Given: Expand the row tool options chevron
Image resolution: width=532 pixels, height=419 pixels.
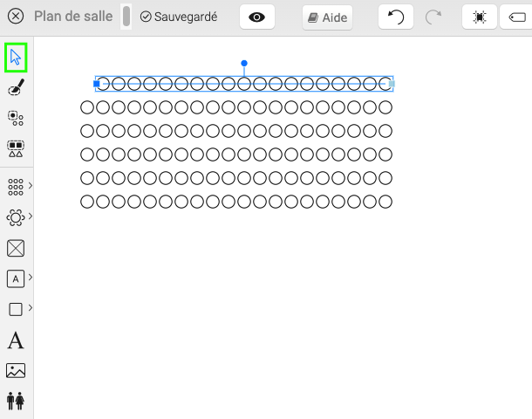Looking at the screenshot, I should 31,185.
